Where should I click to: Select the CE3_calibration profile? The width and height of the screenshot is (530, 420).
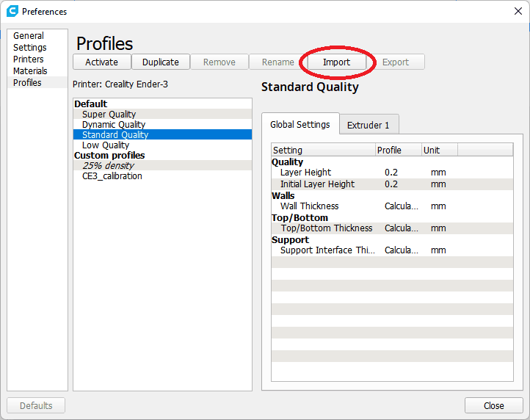[162, 175]
